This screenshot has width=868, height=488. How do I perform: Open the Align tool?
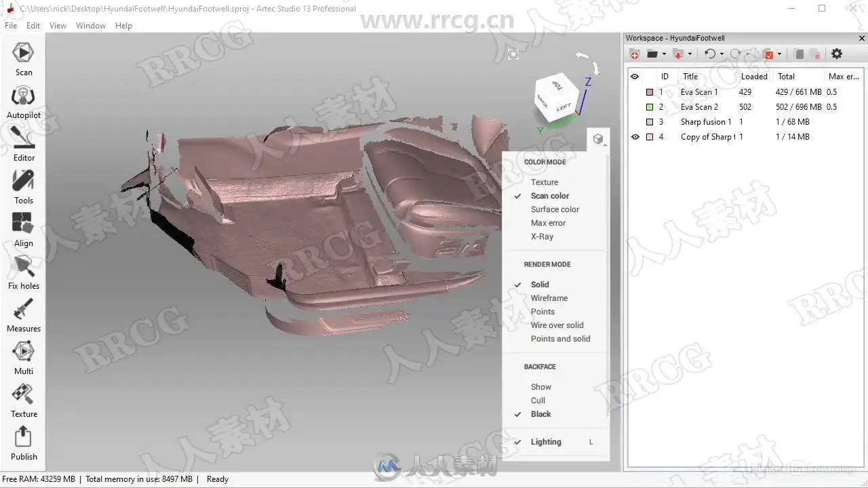tap(24, 230)
